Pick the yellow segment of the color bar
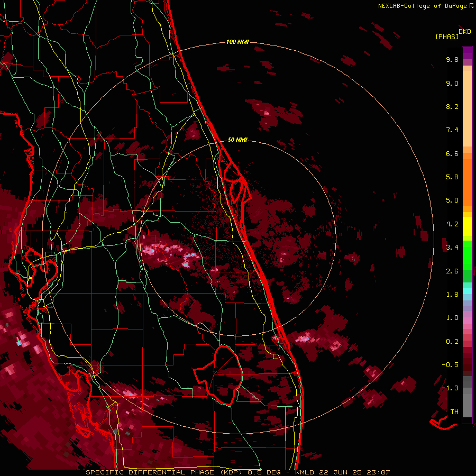This screenshot has height=476, width=476. (467, 226)
